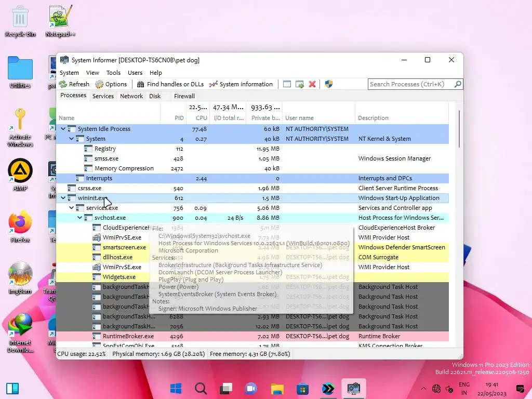The image size is (532, 399).
Task: Click the find window and thread icon
Action: pos(300,84)
